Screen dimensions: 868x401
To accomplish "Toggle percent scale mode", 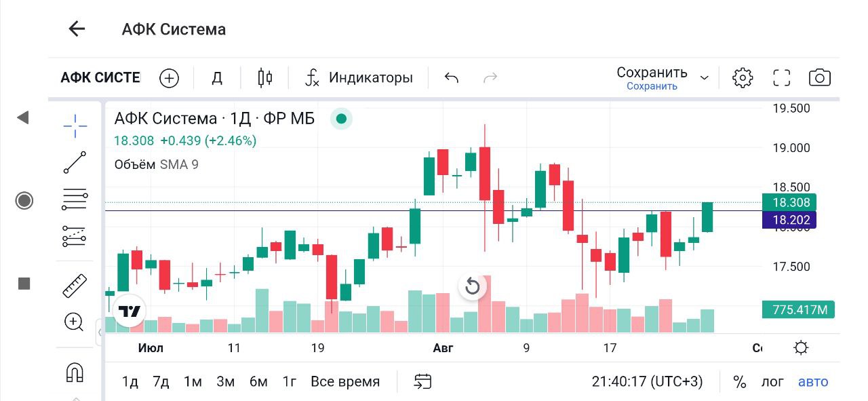I will point(740,382).
